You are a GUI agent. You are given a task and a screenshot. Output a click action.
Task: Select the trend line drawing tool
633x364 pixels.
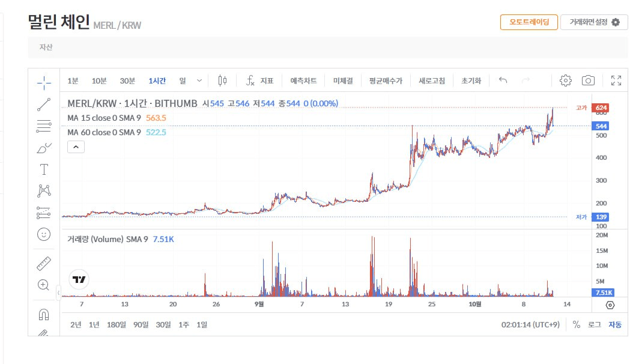44,104
